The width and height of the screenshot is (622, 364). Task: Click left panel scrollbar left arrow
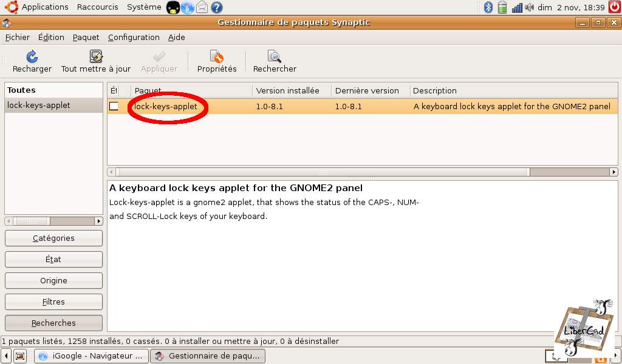click(x=9, y=221)
